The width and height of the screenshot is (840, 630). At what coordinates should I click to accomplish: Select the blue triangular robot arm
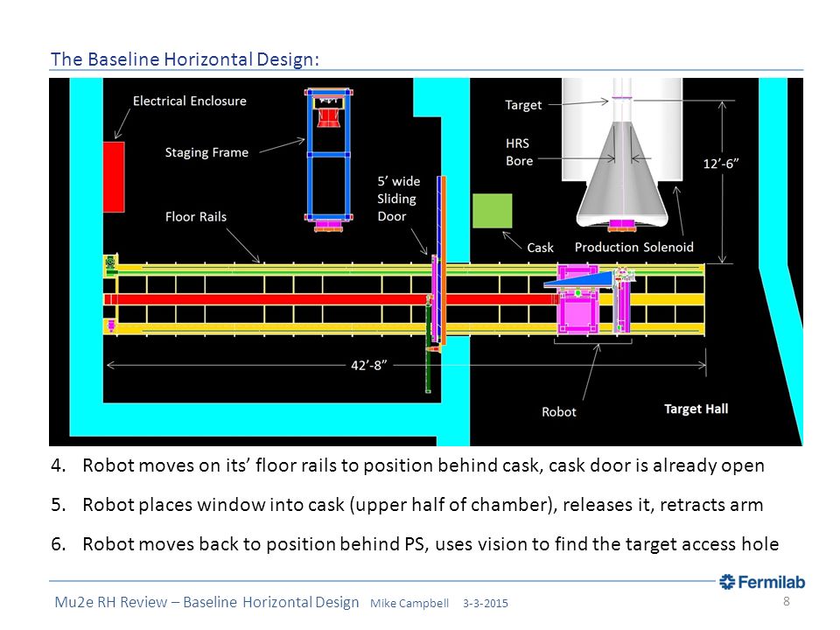[x=578, y=279]
